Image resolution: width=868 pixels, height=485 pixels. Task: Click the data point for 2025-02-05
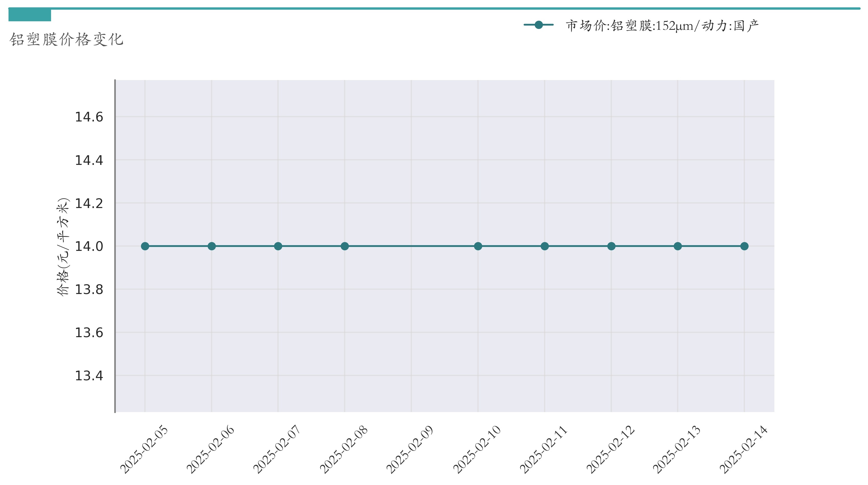145,246
